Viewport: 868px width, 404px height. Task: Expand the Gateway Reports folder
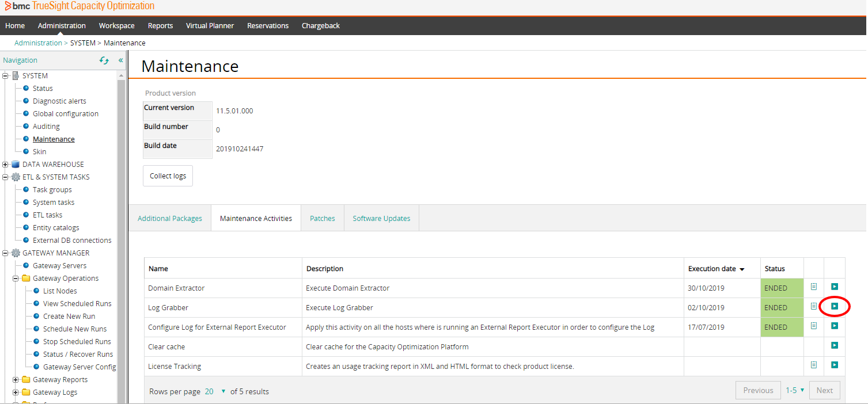click(x=16, y=380)
